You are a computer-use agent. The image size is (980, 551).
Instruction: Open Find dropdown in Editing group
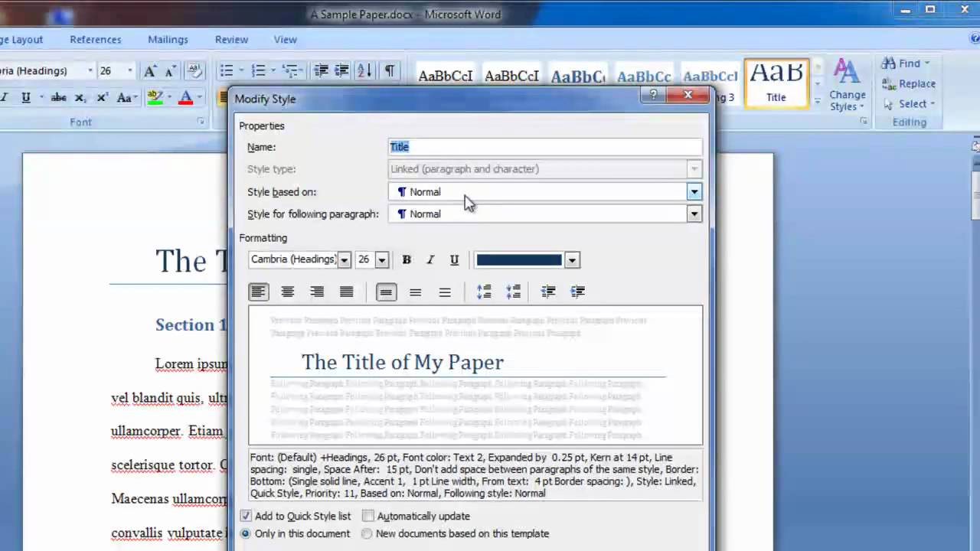click(926, 64)
